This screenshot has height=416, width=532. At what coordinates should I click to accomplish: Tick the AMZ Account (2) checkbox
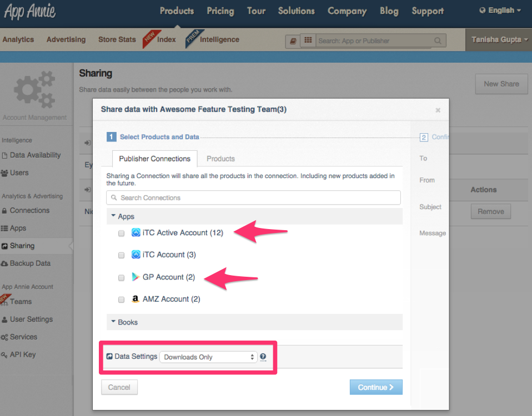point(121,300)
